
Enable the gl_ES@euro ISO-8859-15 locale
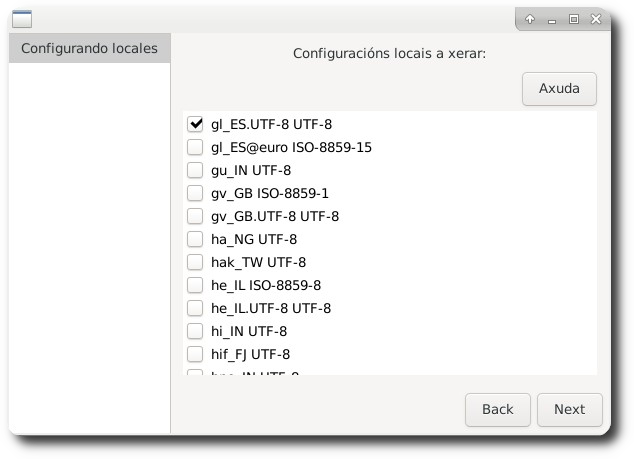195,147
